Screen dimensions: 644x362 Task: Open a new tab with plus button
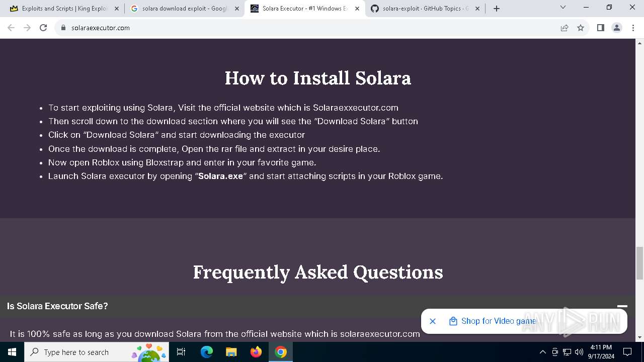point(497,9)
